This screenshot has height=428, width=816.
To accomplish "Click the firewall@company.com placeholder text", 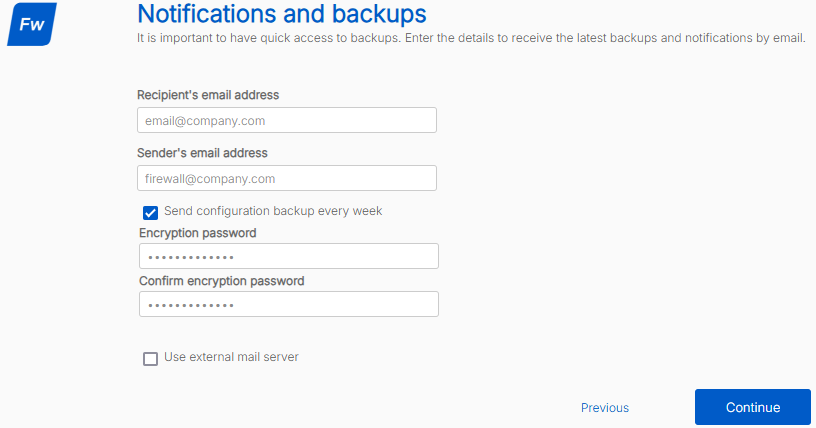I will [210, 179].
